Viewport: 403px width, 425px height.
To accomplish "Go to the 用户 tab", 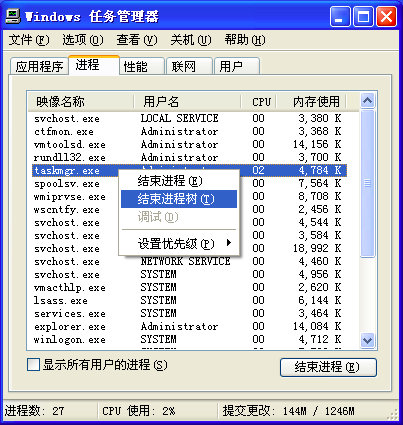I will [237, 66].
